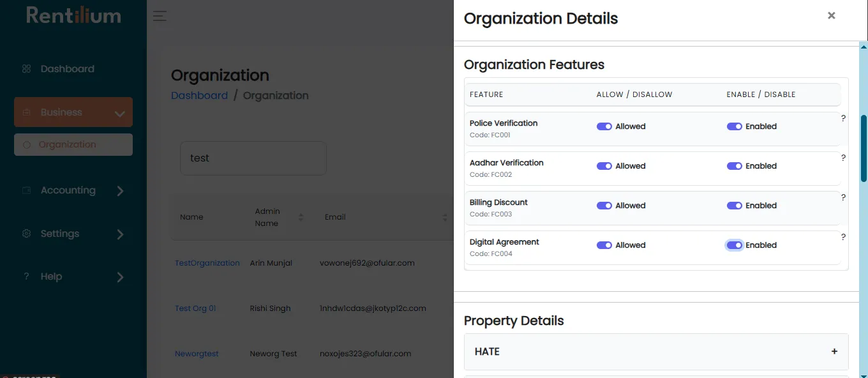Open the TestOrganization link

point(207,263)
